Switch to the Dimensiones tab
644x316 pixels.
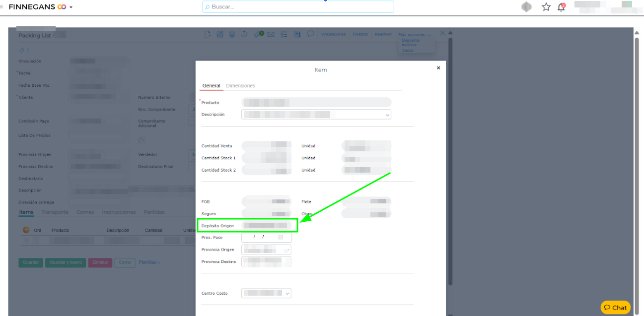click(240, 86)
